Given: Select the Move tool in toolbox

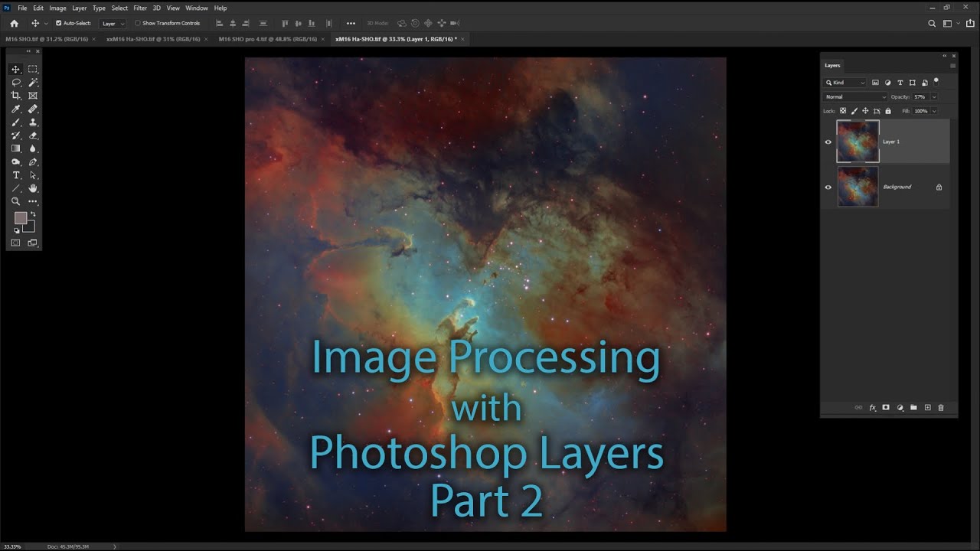Looking at the screenshot, I should [15, 70].
